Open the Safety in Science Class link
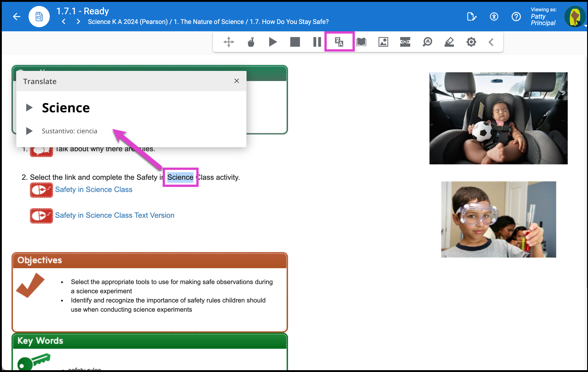The width and height of the screenshot is (588, 372). click(94, 189)
